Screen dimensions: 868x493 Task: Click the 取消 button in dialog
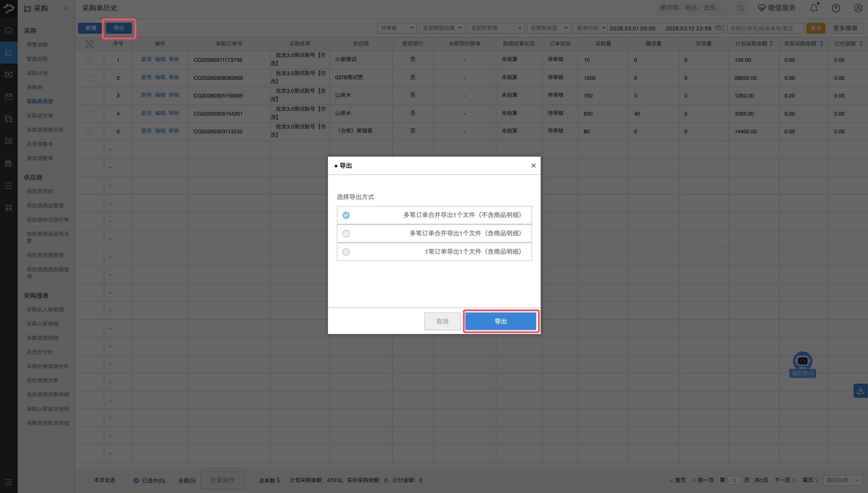[x=442, y=321]
